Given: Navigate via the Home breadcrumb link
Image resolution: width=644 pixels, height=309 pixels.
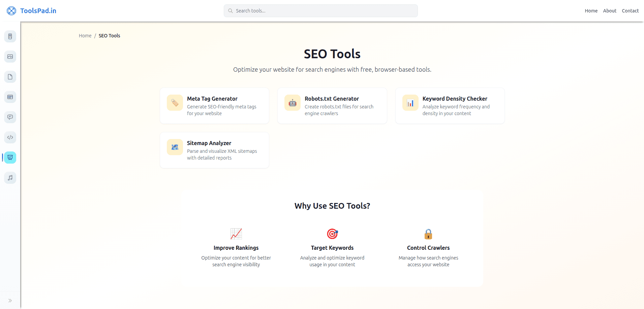Looking at the screenshot, I should (x=85, y=35).
